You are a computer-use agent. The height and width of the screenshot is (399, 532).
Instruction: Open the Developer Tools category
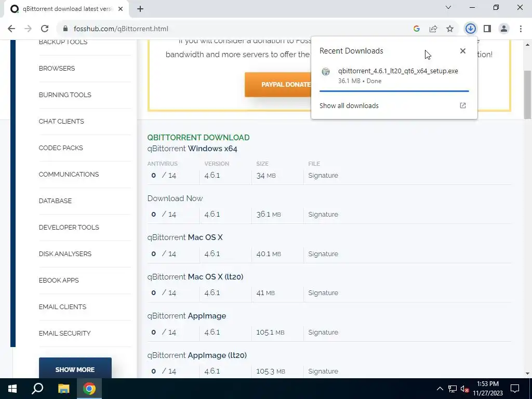(69, 227)
